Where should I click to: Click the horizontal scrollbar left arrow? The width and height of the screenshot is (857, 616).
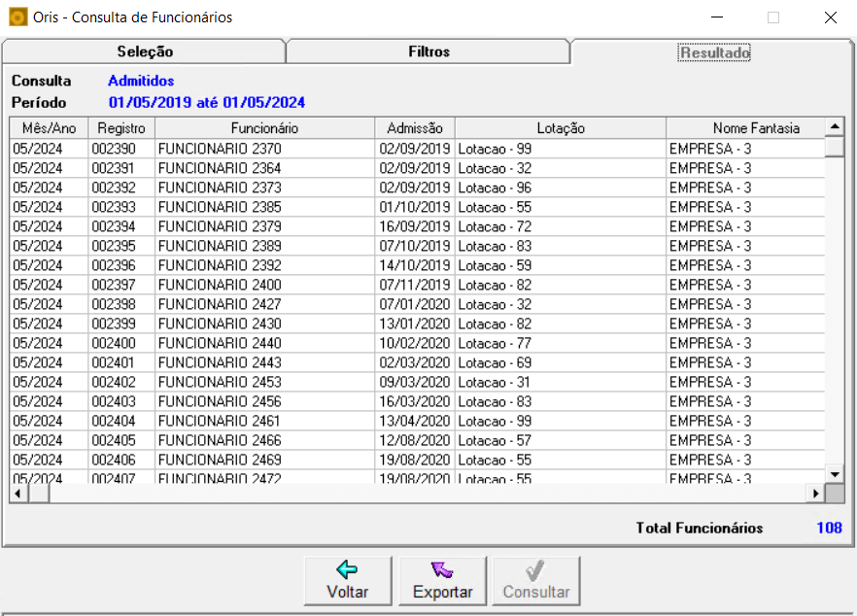point(18,494)
